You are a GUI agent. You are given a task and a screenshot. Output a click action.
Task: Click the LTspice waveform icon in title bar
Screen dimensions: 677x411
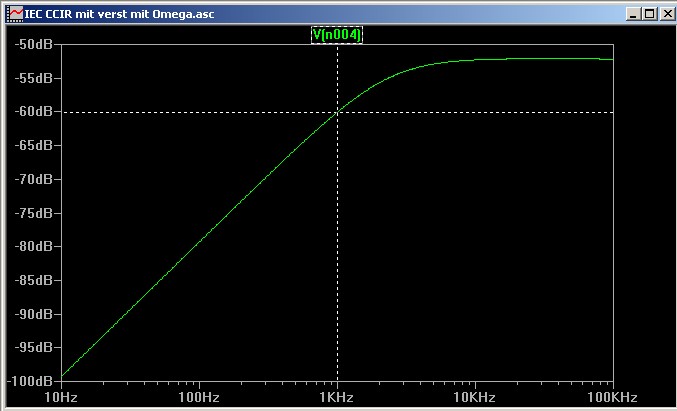point(16,14)
